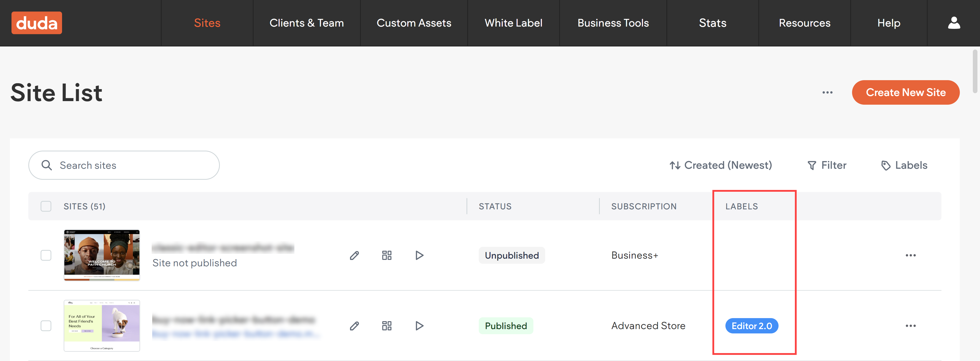The image size is (980, 361).
Task: Check the select-all sites checkbox
Action: tap(46, 206)
